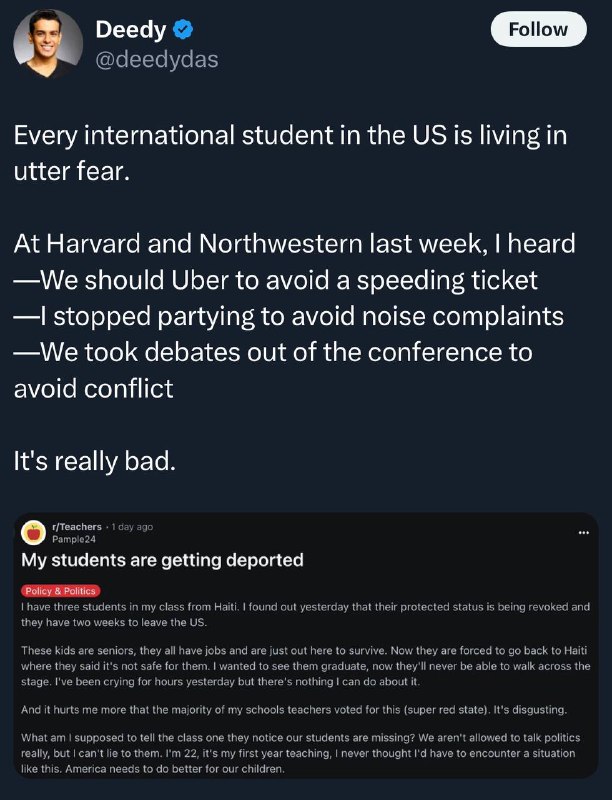Click the line Every international student in the US
The image size is (612, 800).
point(290,153)
